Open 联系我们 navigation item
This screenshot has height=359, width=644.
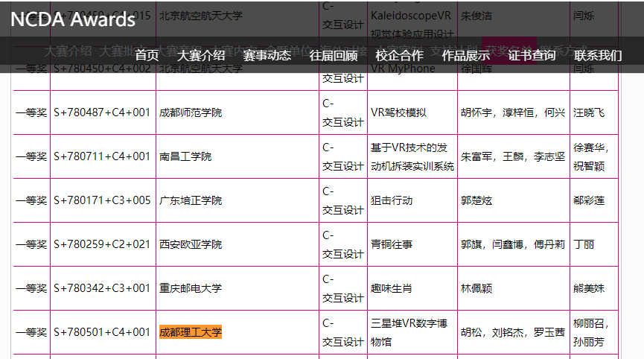(598, 55)
